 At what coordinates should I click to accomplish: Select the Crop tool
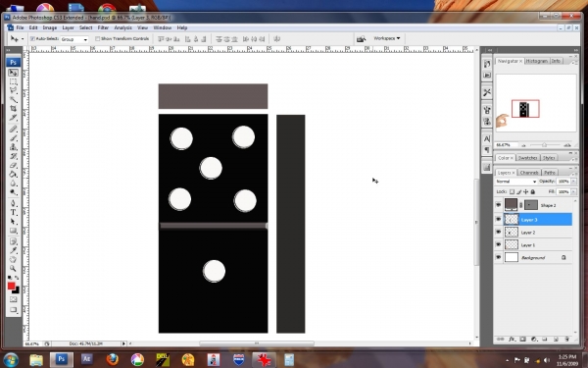13,109
